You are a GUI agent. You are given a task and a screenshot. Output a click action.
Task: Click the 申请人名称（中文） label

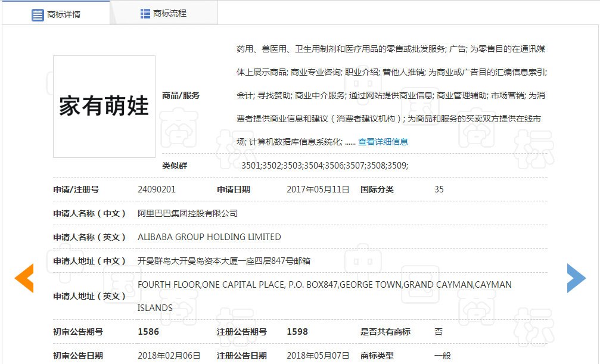(90, 213)
